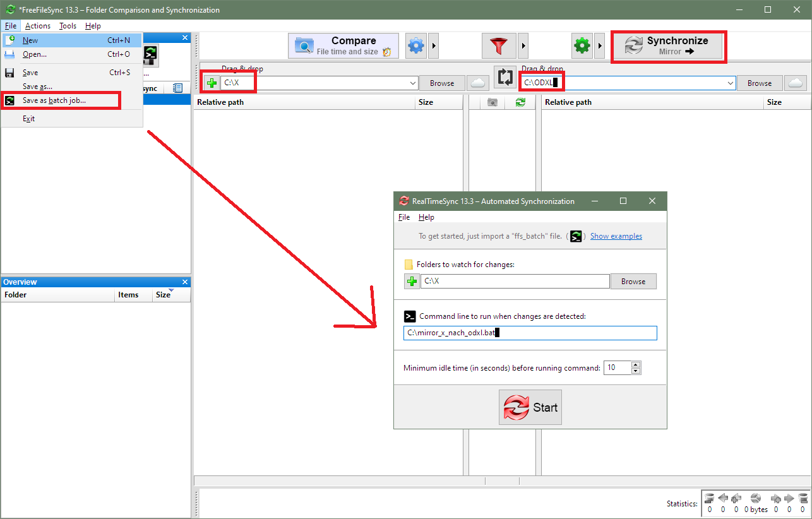Image resolution: width=812 pixels, height=519 pixels.
Task: Open cloud storage selector for right folder
Action: tap(796, 83)
